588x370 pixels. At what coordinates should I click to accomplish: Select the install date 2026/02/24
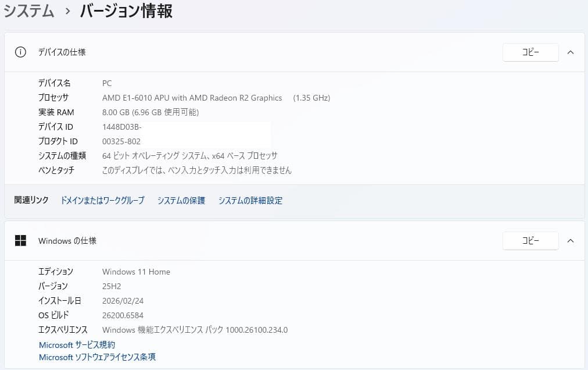click(x=123, y=301)
